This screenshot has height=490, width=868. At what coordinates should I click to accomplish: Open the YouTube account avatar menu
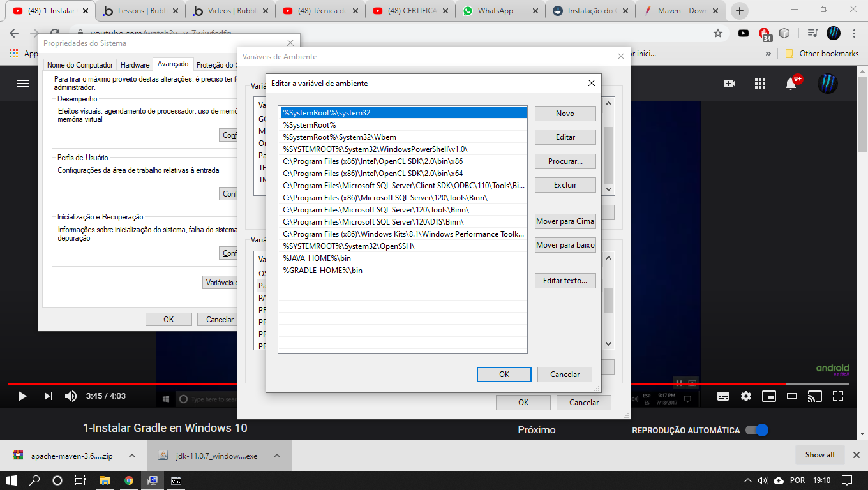tap(828, 84)
